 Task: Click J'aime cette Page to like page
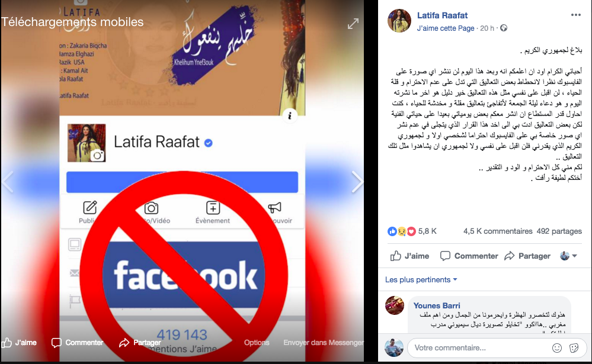pyautogui.click(x=446, y=28)
